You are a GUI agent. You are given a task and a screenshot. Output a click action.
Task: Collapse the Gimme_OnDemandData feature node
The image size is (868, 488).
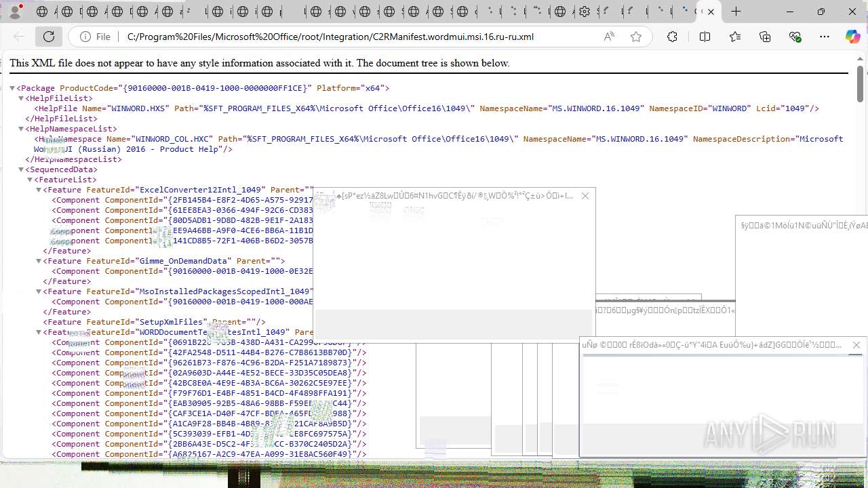[x=39, y=261]
